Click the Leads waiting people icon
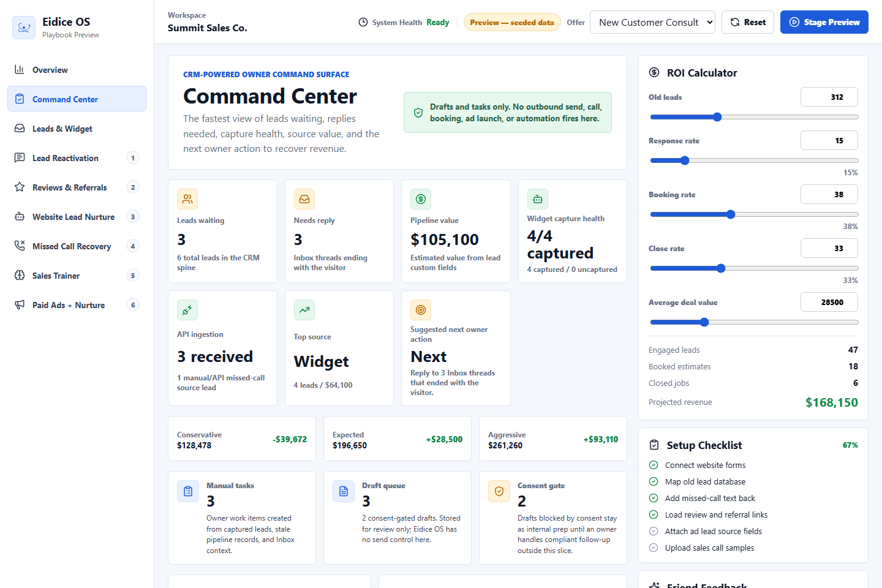Screen dimensions: 882x588 click(187, 199)
